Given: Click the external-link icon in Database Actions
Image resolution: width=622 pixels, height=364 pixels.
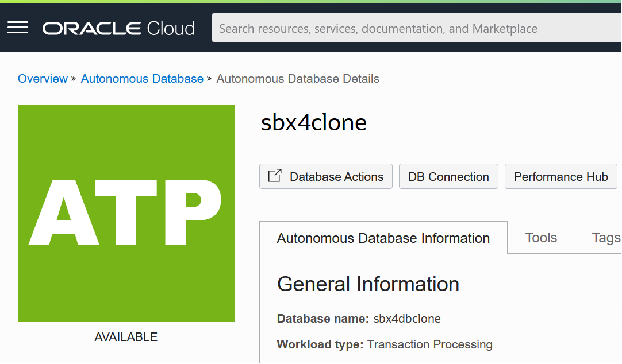Looking at the screenshot, I should [x=275, y=176].
